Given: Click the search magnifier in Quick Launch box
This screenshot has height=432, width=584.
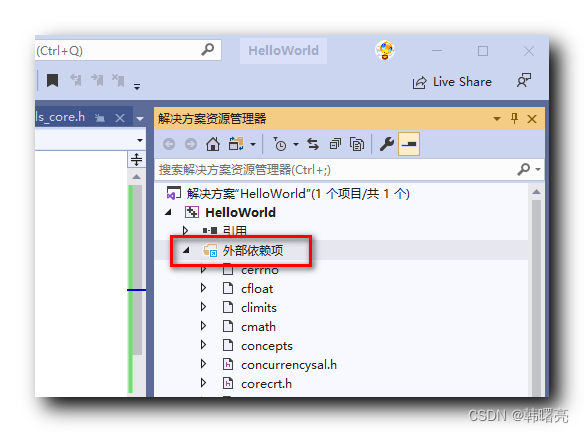Looking at the screenshot, I should pyautogui.click(x=207, y=49).
